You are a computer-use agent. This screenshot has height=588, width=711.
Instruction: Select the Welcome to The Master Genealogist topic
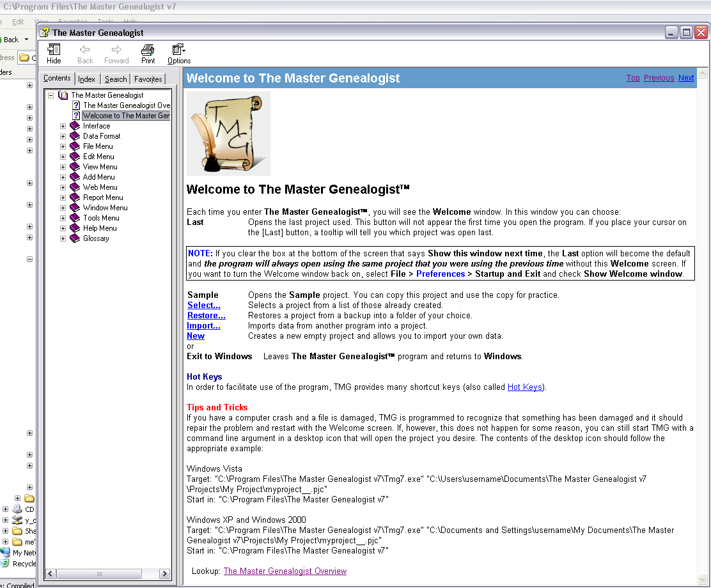pyautogui.click(x=126, y=116)
